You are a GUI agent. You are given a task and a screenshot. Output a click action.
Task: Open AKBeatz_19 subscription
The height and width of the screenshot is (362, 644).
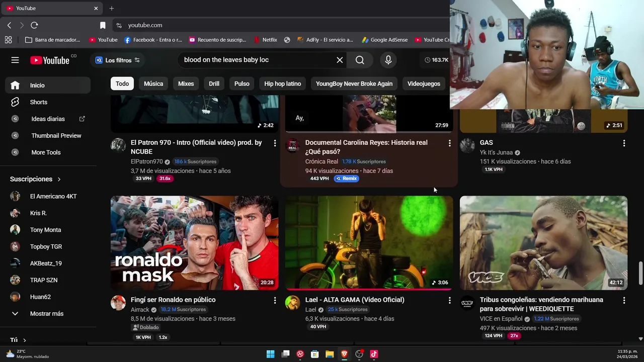coord(48,263)
